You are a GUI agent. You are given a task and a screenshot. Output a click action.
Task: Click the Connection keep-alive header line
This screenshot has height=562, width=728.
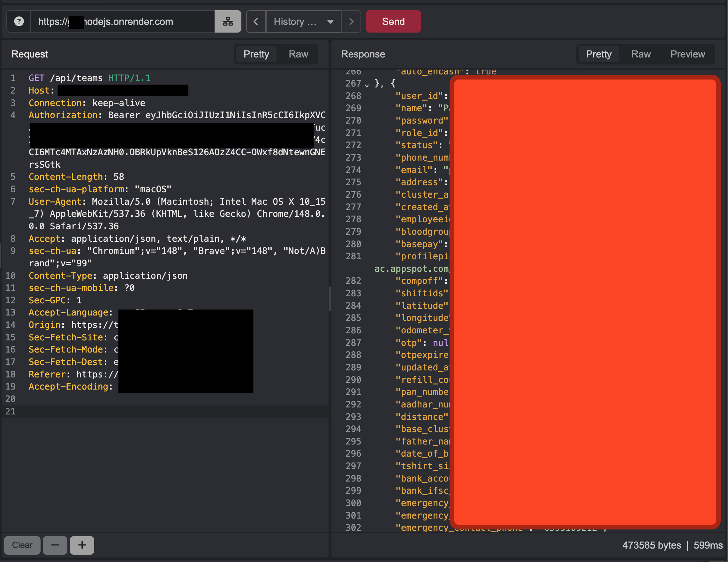[87, 103]
